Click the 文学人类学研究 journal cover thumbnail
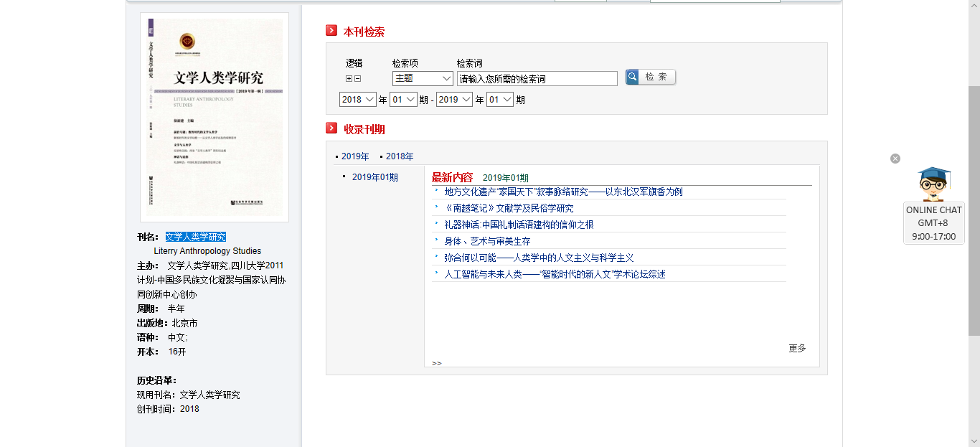The width and height of the screenshot is (980, 447). (215, 117)
